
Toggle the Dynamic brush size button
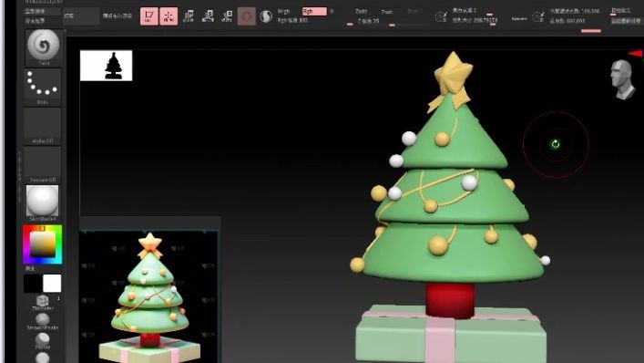[519, 18]
